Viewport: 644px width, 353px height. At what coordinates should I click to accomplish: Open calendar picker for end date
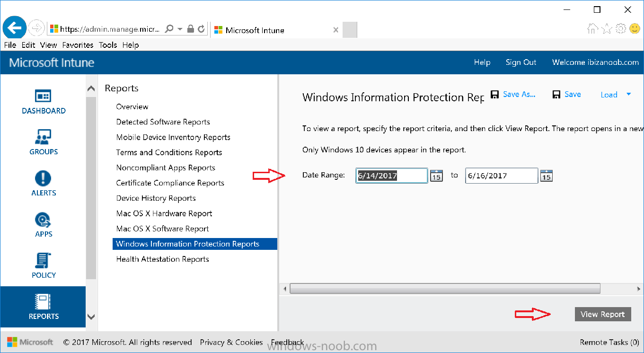pos(547,176)
